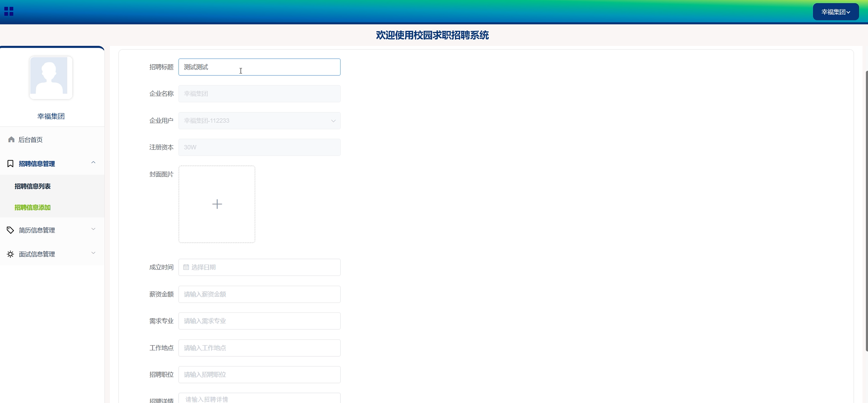Click the 薪资金额 input field

259,294
